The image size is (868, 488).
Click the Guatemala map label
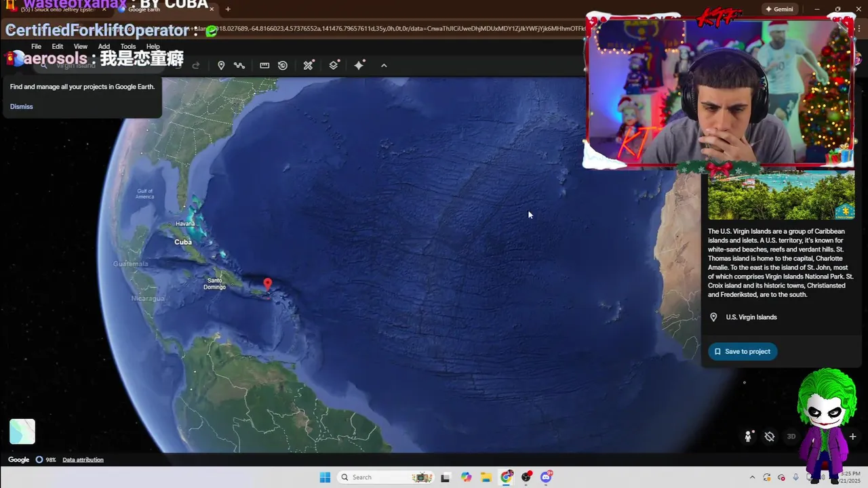(130, 264)
